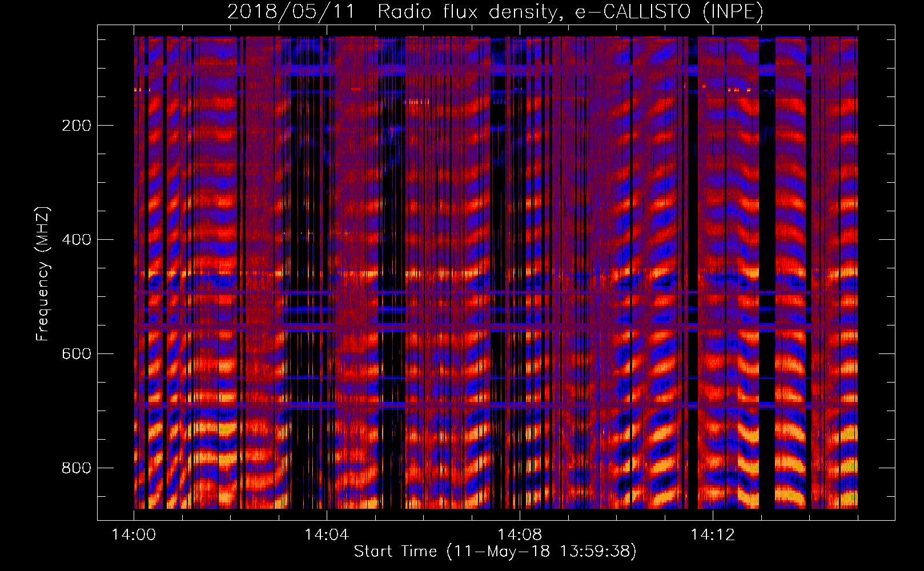Click the "Frequency (MHZ)" axis label

tap(43, 274)
